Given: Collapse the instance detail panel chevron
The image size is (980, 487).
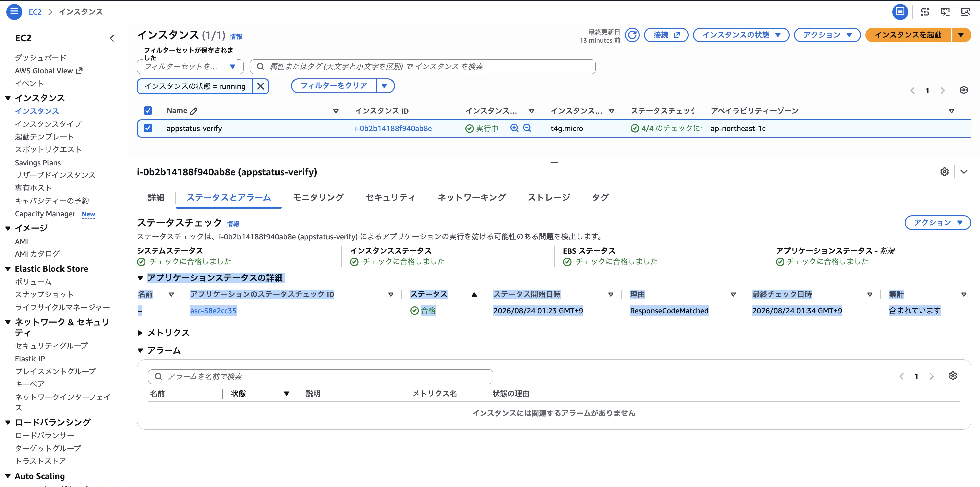Looking at the screenshot, I should tap(964, 172).
